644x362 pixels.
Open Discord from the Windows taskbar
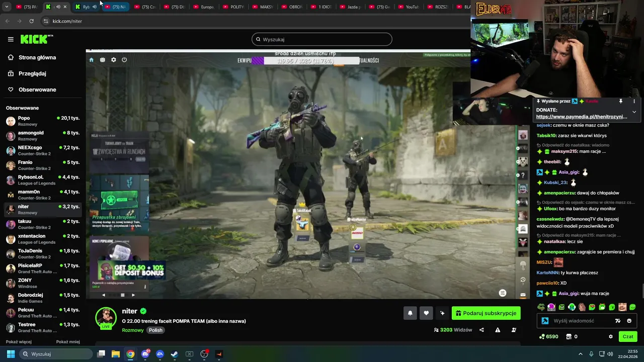[x=145, y=354]
